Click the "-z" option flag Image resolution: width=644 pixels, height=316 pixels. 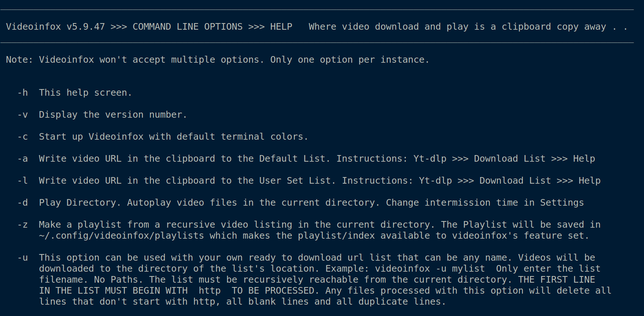tap(22, 225)
